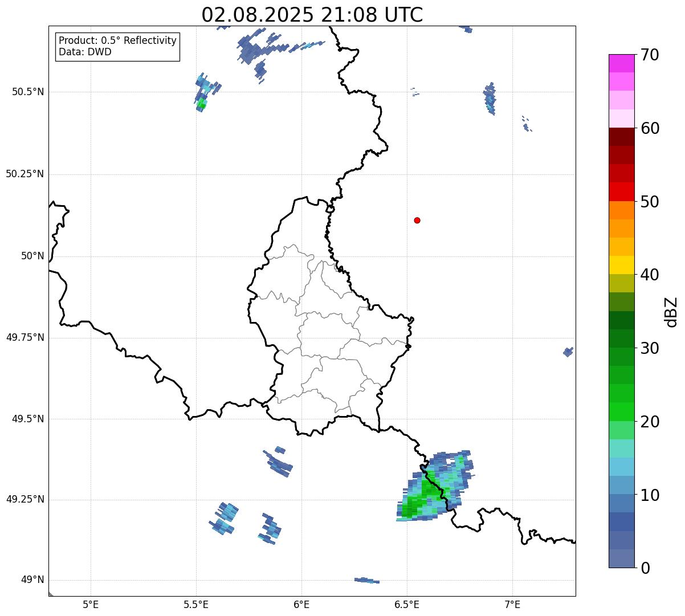Screen dimensions: 685x616
Task: Click the 0 tick label on colorbar
Action: pos(645,568)
